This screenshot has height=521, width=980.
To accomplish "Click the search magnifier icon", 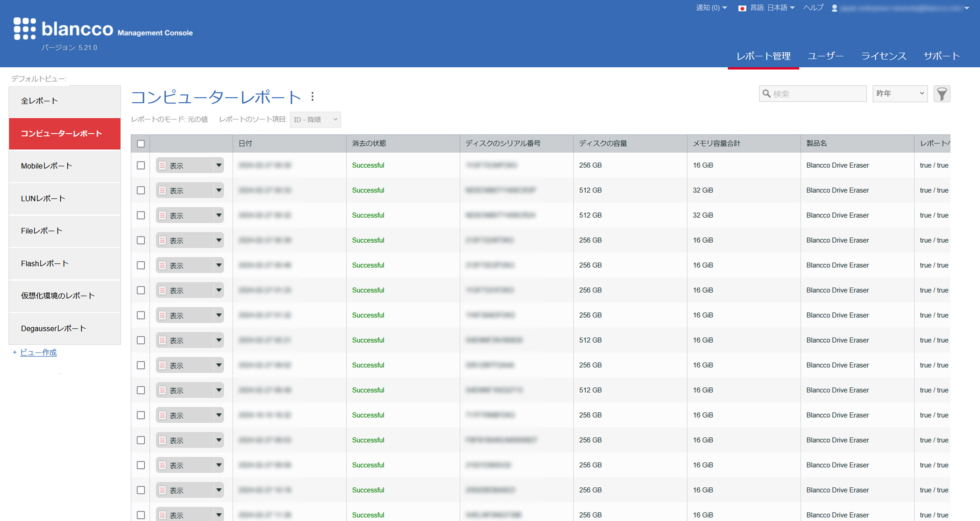I will [x=766, y=93].
